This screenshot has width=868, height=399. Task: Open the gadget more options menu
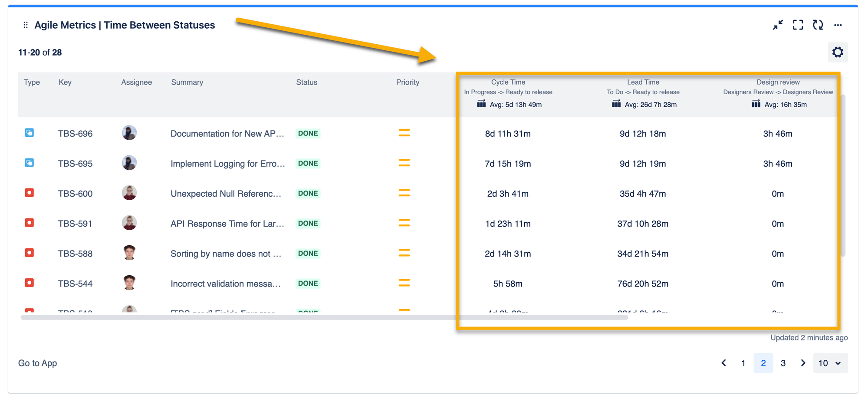(x=838, y=25)
